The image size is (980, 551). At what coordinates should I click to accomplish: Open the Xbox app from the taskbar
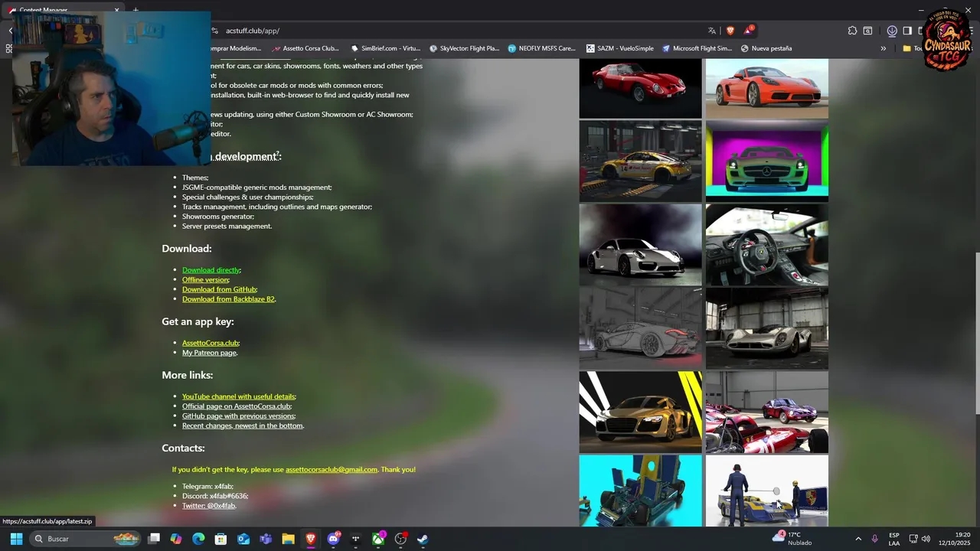[378, 539]
